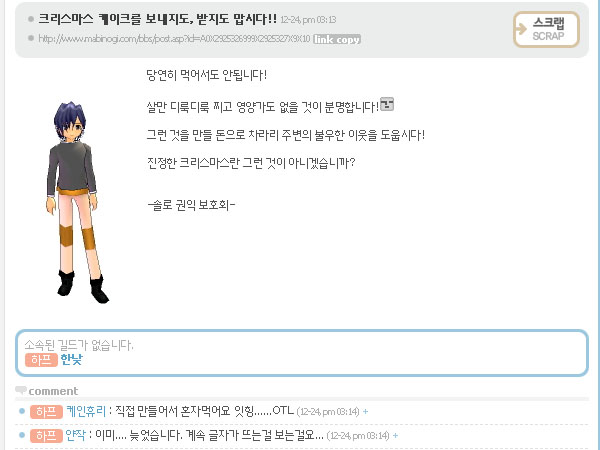Open commenter 케인휴리's profile
Image resolution: width=600 pixels, height=450 pixels.
[x=85, y=411]
